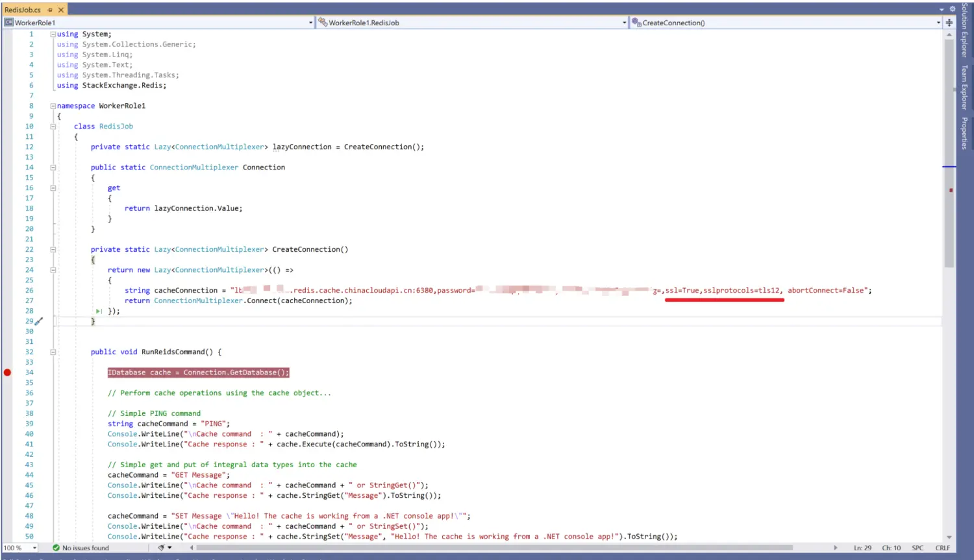Collapse the namespace WorkerRole1 block
Screen dimensions: 974x560
(x=53, y=106)
